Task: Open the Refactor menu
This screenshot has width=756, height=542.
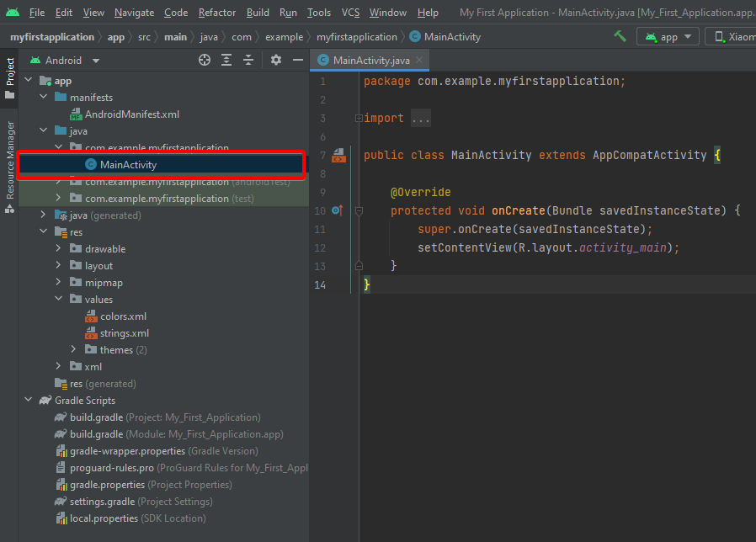Action: (217, 13)
